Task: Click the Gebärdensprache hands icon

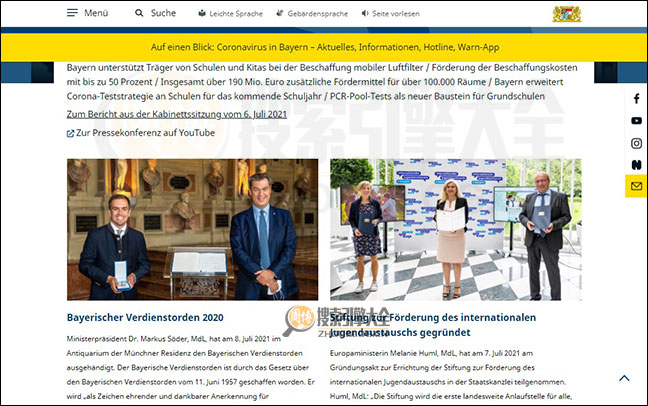Action: 280,13
